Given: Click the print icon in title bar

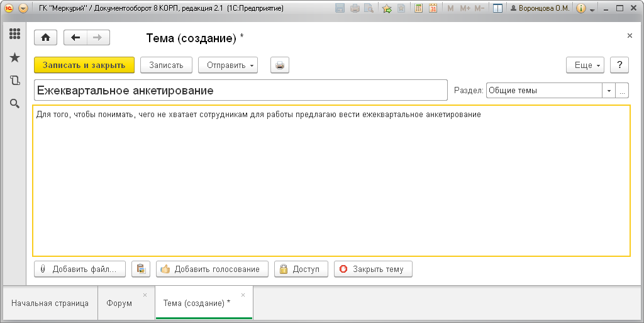Looking at the screenshot, I should pos(355,8).
